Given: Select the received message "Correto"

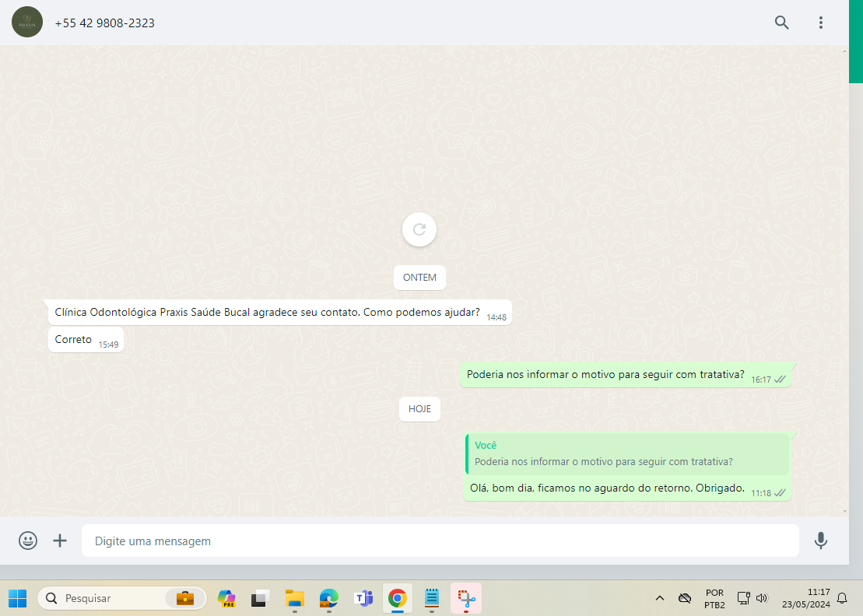Looking at the screenshot, I should coord(86,340).
